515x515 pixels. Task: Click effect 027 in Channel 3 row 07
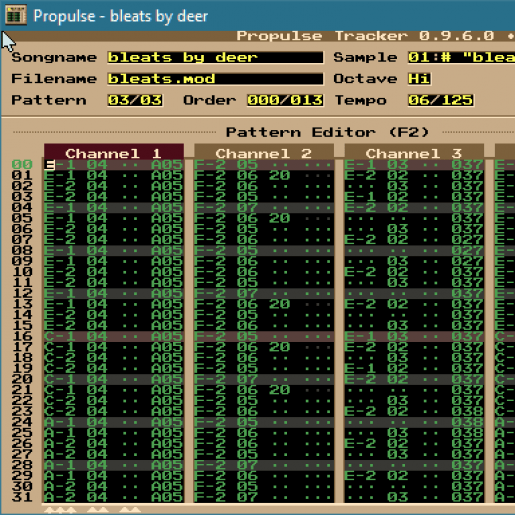coord(468,240)
